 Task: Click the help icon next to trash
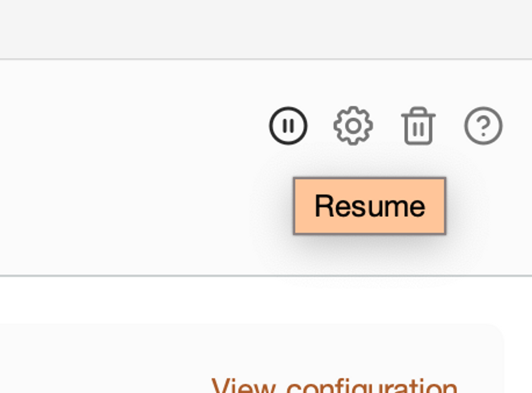pos(484,126)
